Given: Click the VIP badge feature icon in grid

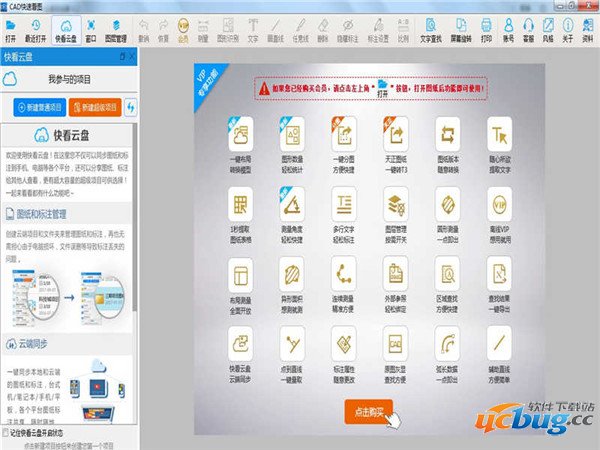Looking at the screenshot, I should (500, 204).
